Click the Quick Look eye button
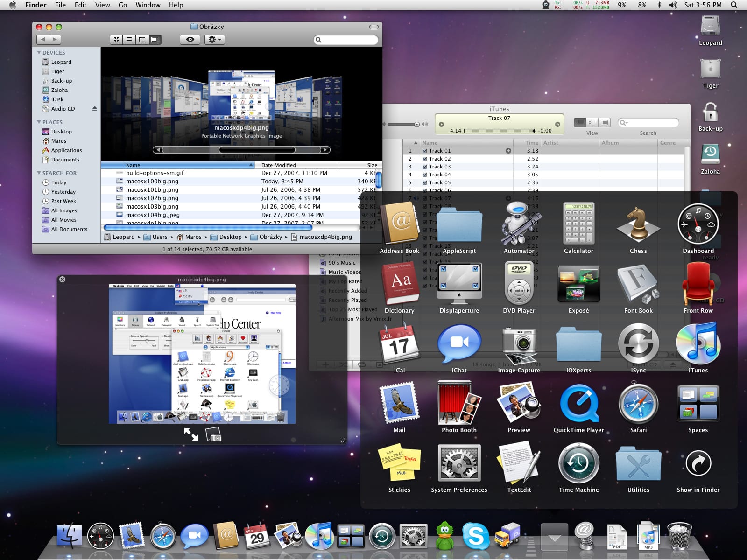Screen dimensions: 747x560 [190, 40]
